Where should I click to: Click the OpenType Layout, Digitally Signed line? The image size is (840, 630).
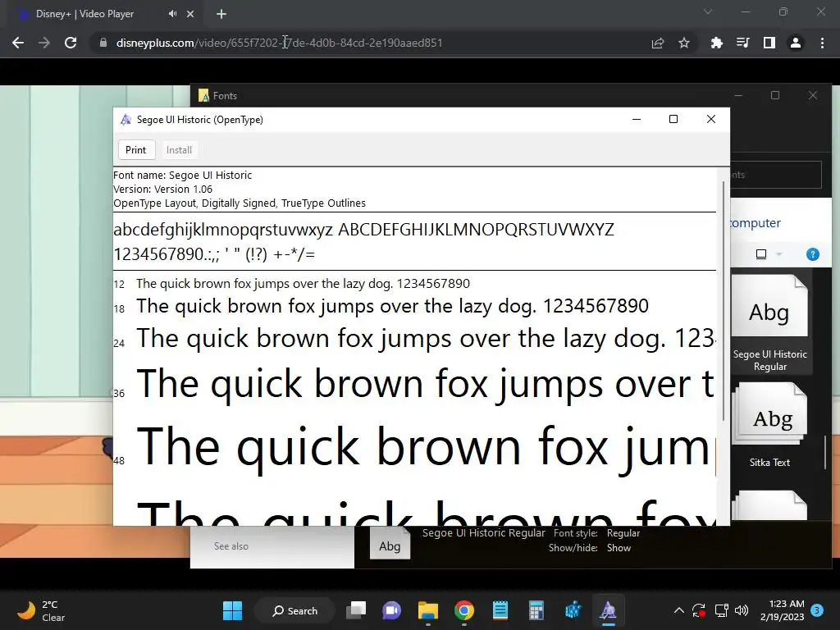(240, 203)
